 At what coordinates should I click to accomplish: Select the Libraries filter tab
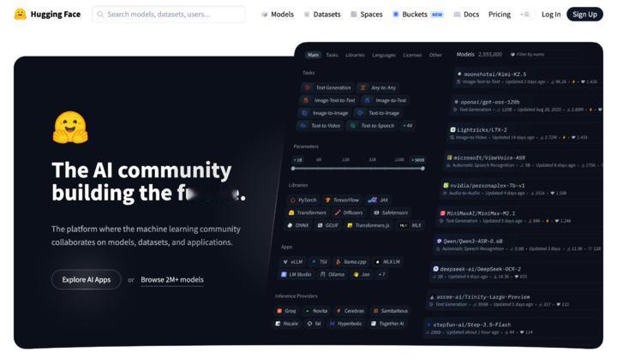tap(355, 55)
